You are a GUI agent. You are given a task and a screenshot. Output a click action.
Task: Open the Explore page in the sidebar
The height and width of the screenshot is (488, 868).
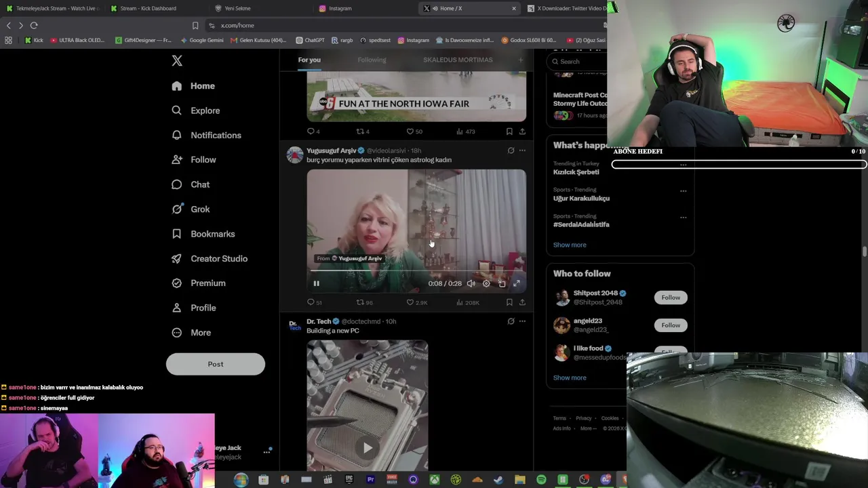pos(196,110)
